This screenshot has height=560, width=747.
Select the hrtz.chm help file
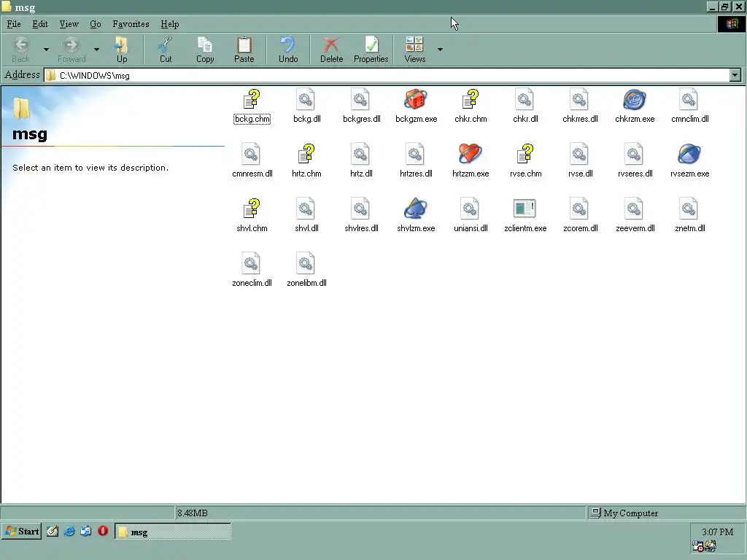306,161
